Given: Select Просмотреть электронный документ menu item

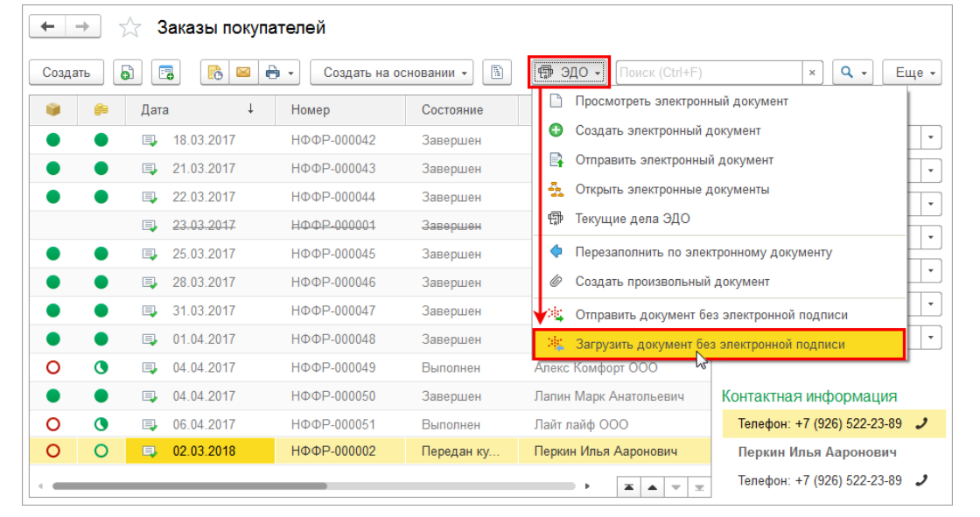Looking at the screenshot, I should click(x=719, y=101).
